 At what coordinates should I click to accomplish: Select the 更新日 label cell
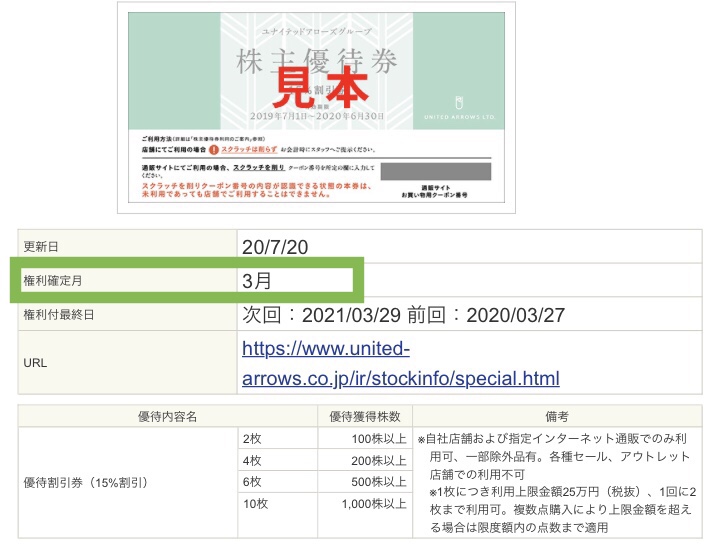[128, 247]
